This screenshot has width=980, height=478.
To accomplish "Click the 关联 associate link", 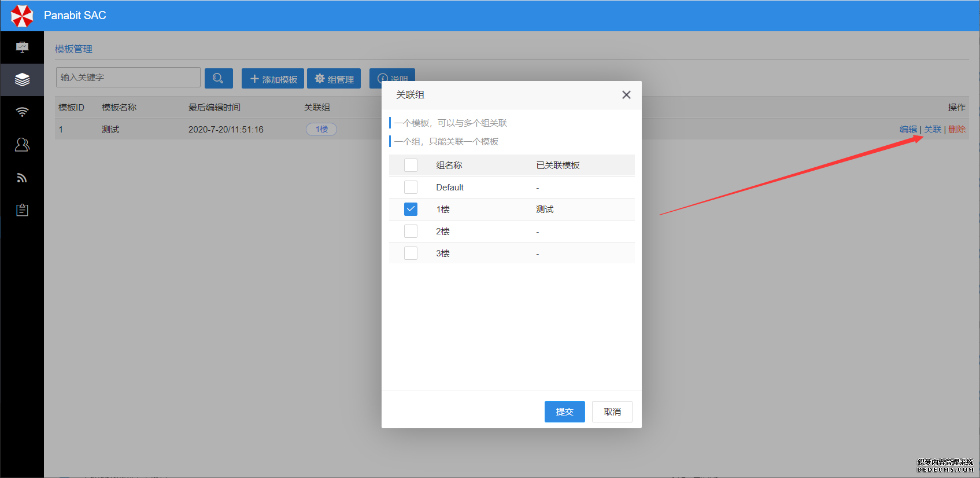I will point(933,130).
